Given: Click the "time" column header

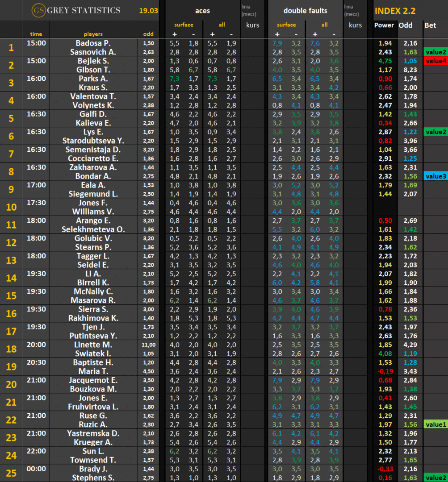Looking at the screenshot, I should pyautogui.click(x=36, y=34).
